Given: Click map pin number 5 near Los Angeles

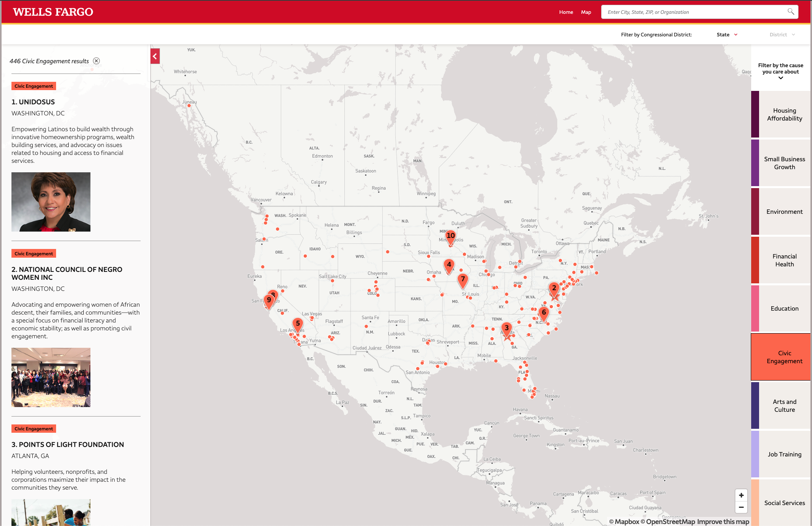Looking at the screenshot, I should tap(298, 324).
